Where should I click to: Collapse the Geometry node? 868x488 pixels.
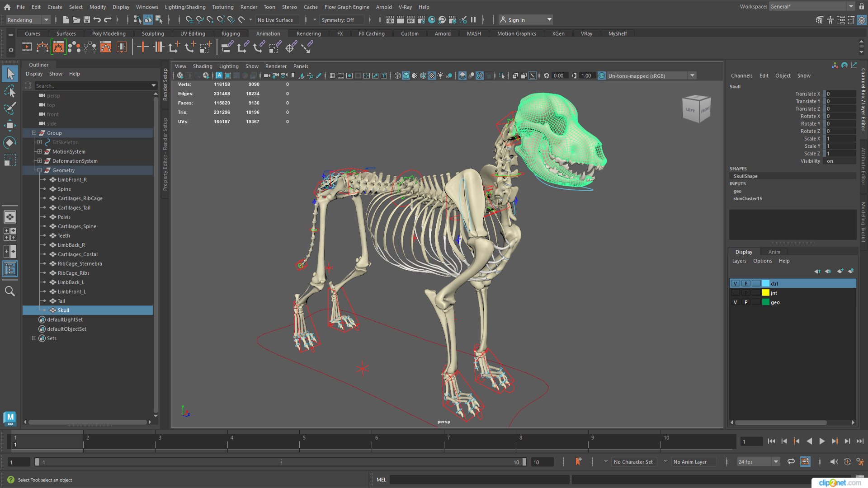(x=39, y=170)
